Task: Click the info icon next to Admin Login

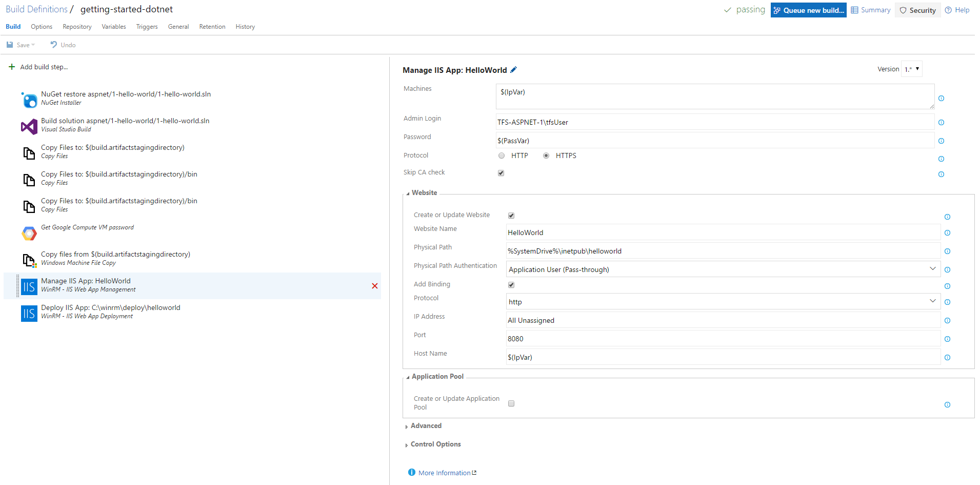Action: [941, 122]
